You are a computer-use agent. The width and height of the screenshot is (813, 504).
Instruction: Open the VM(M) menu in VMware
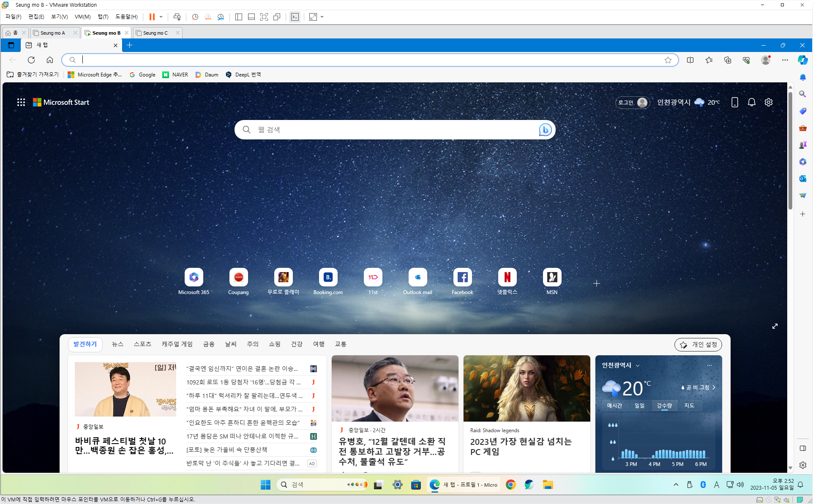click(x=82, y=17)
